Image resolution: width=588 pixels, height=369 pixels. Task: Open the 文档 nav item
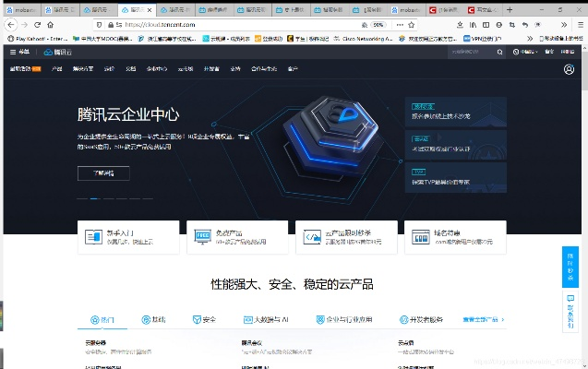pos(131,69)
